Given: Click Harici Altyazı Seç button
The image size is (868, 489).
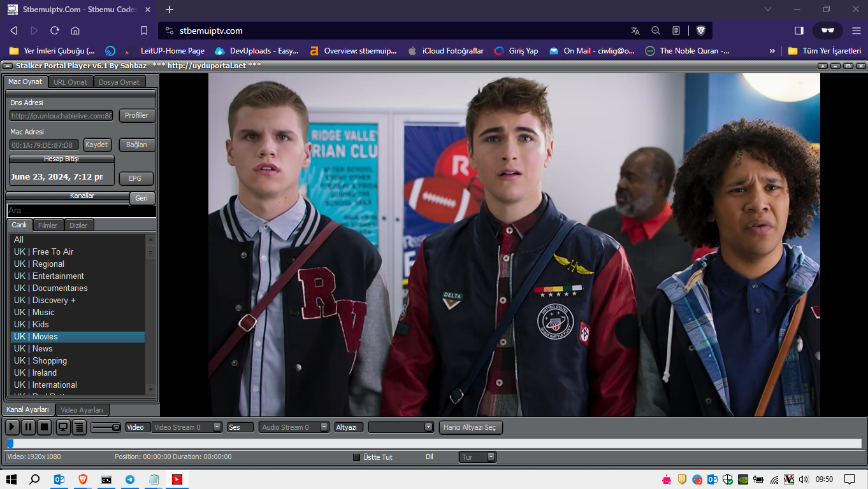Looking at the screenshot, I should pyautogui.click(x=471, y=427).
